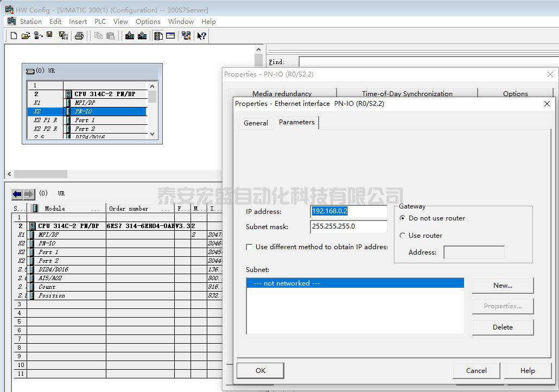Click the Save and Compile icon
This screenshot has height=392, width=559.
coord(63,36)
